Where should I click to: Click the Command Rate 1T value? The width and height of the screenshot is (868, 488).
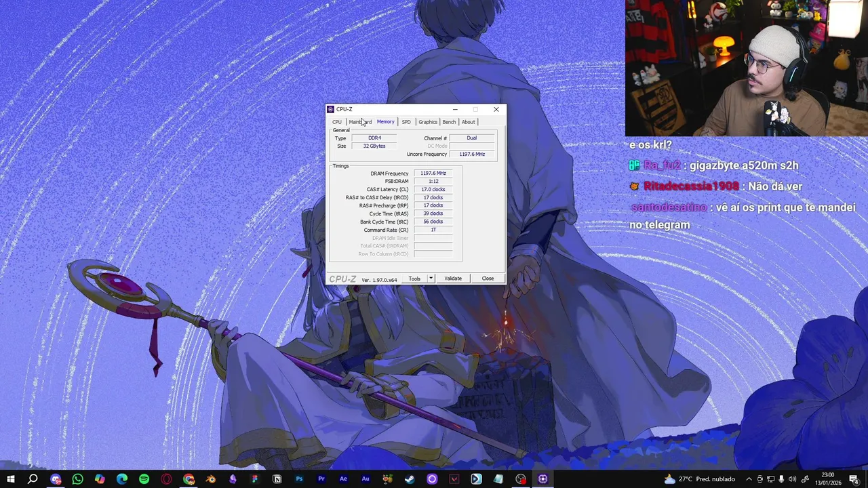[x=433, y=230]
